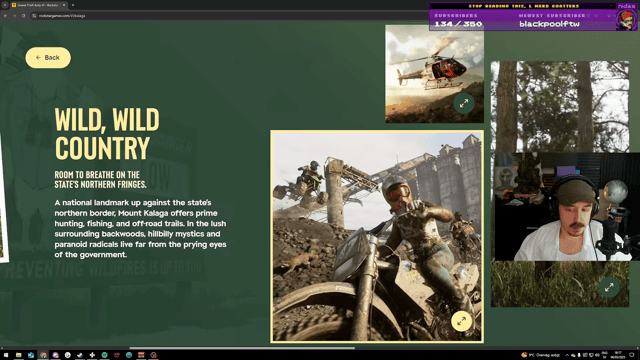Go back using the yellow Back button
Viewport: 640px width, 360px height.
pyautogui.click(x=48, y=58)
